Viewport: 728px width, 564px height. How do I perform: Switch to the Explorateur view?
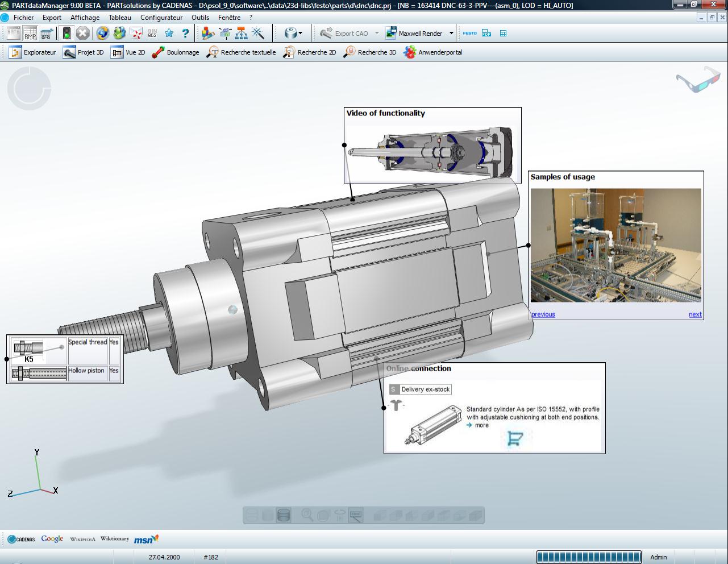click(x=32, y=52)
